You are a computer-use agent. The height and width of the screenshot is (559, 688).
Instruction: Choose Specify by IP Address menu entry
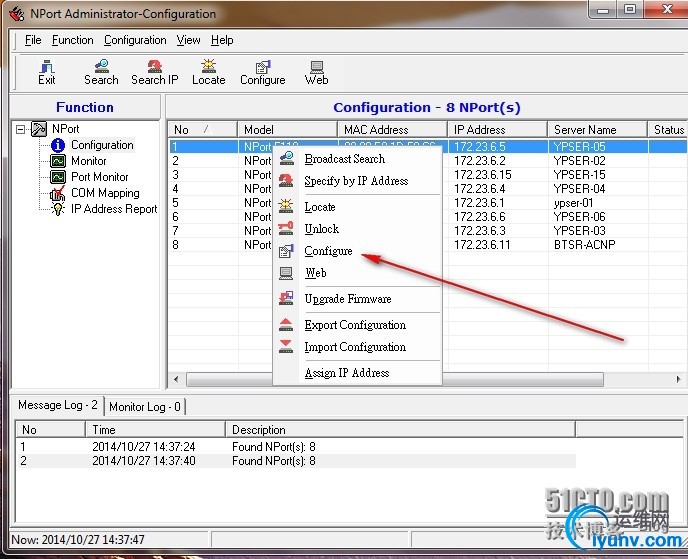(356, 181)
